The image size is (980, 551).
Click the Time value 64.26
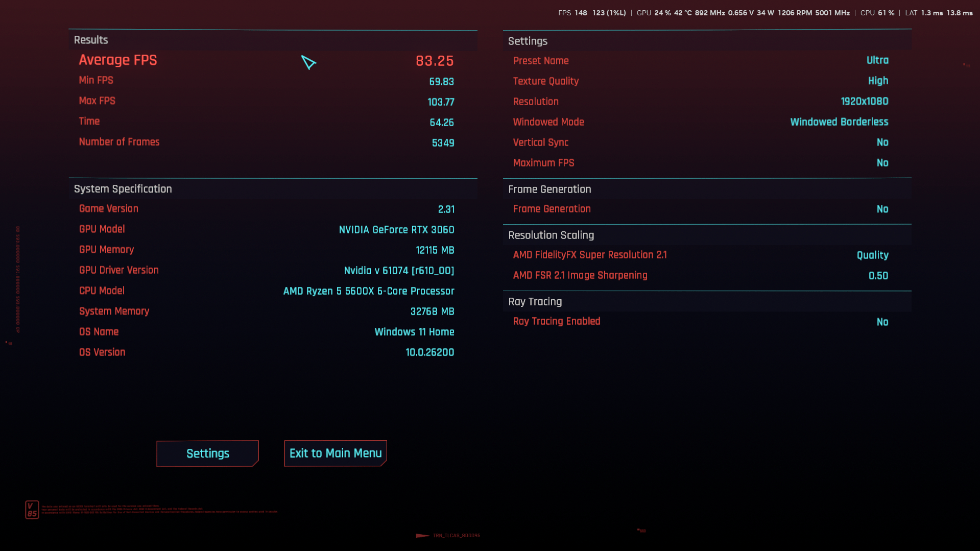tap(442, 123)
